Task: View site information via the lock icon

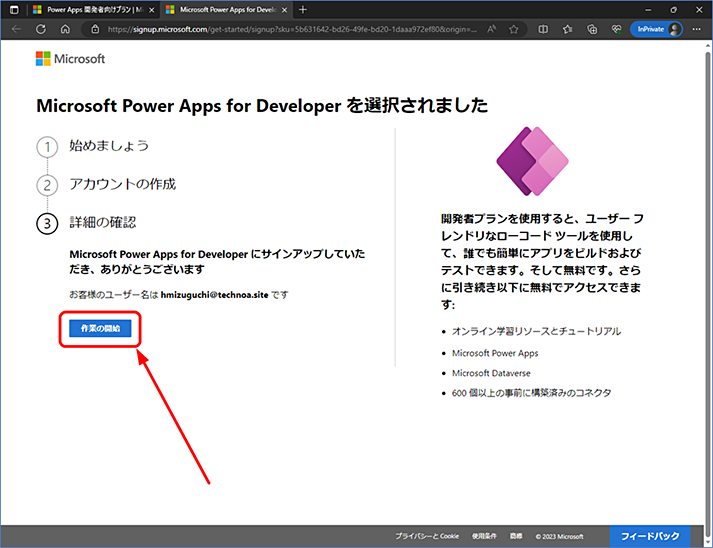Action: (x=95, y=29)
